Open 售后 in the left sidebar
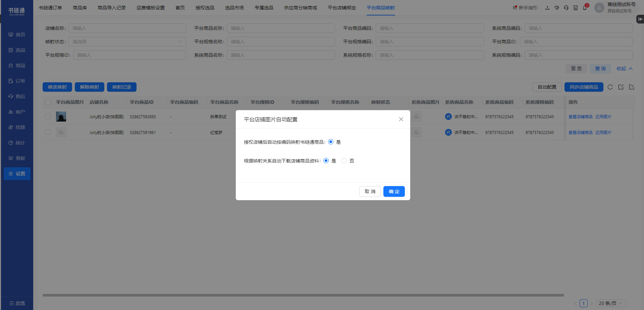The width and height of the screenshot is (644, 310). coord(17,96)
